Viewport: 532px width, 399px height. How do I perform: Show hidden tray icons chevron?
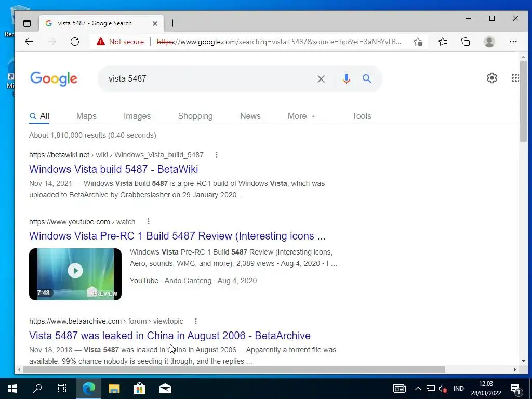(418, 389)
